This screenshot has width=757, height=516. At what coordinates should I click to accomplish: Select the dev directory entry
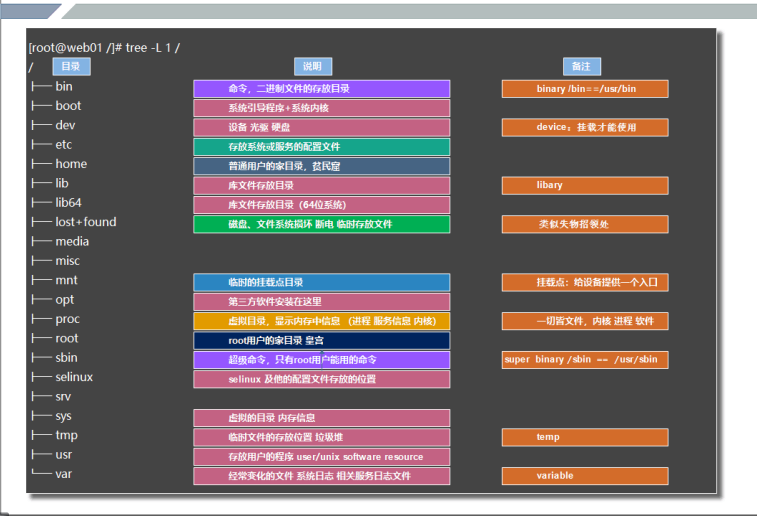click(x=65, y=125)
